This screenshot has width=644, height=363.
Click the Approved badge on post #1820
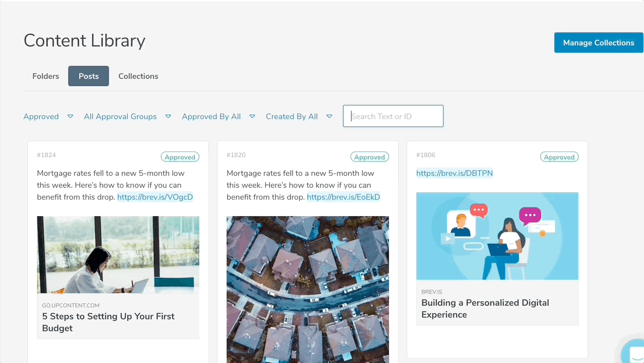(370, 157)
